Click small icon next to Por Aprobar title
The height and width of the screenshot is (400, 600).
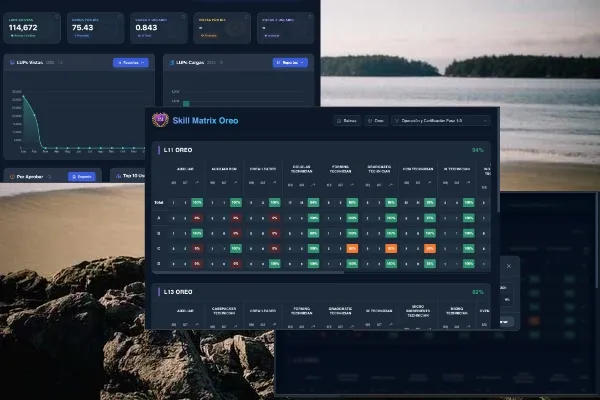click(x=49, y=176)
